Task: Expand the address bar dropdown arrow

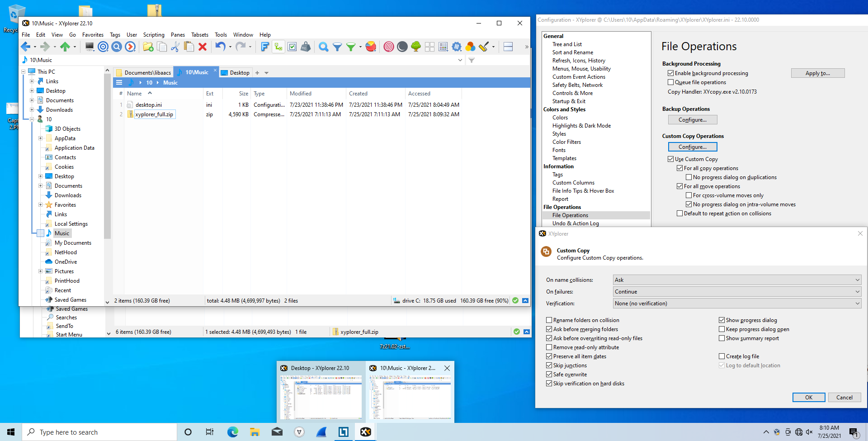Action: [460, 60]
